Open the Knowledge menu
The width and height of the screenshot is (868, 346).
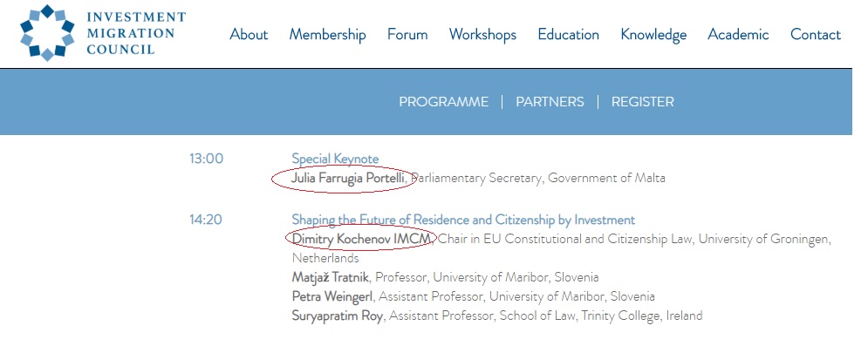653,35
